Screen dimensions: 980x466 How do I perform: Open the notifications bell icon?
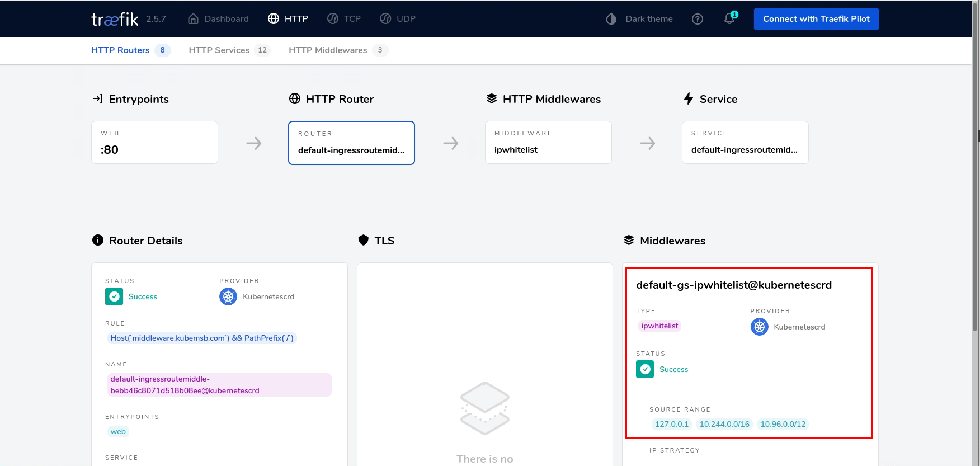pos(729,19)
